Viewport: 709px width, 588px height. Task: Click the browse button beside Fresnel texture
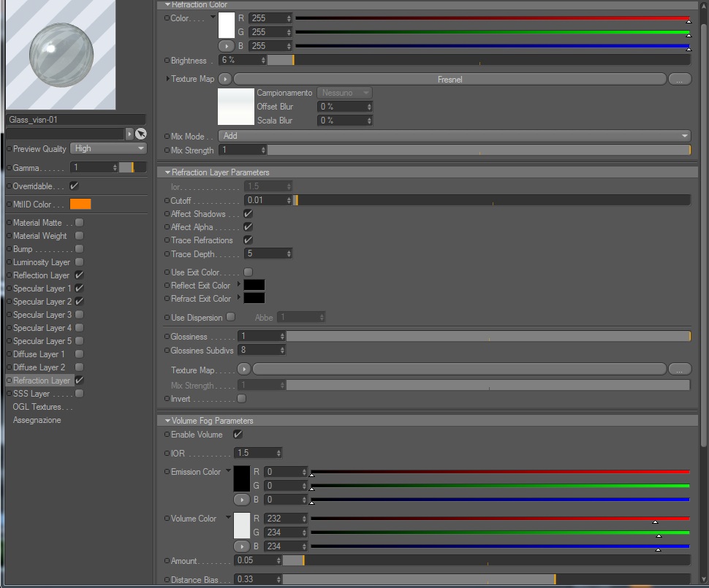click(x=679, y=80)
